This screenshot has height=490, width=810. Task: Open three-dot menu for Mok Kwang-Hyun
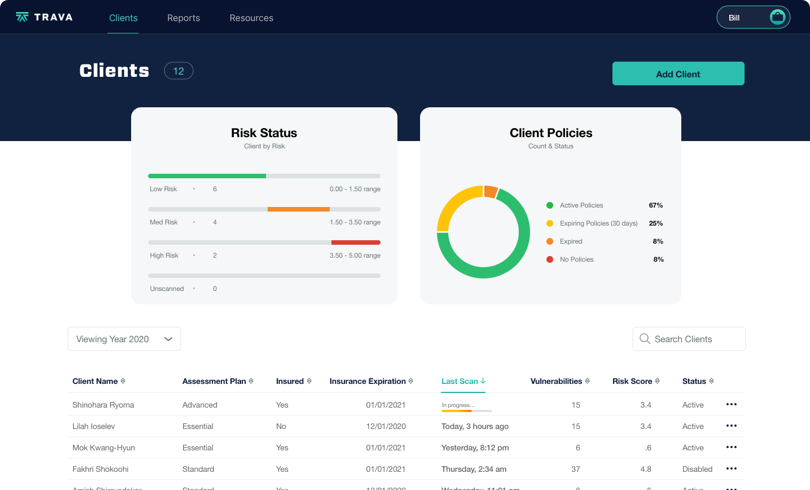[x=731, y=448]
